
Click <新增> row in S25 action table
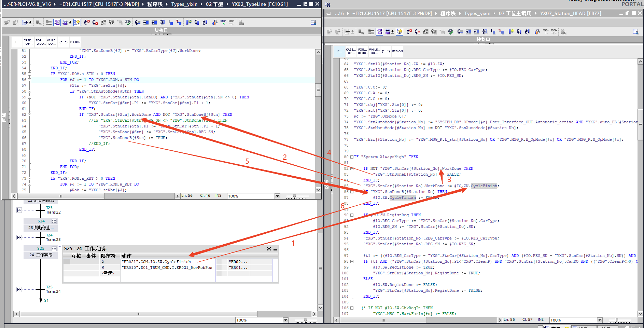[108, 273]
